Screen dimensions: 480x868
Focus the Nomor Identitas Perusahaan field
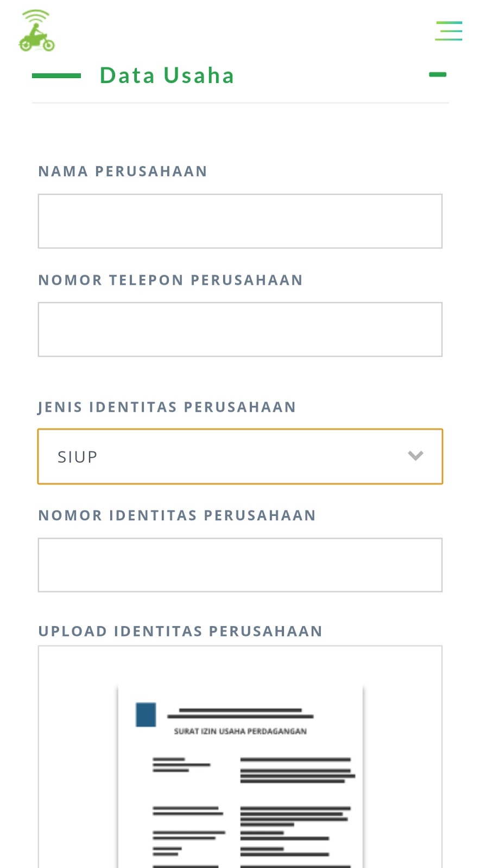pos(240,565)
